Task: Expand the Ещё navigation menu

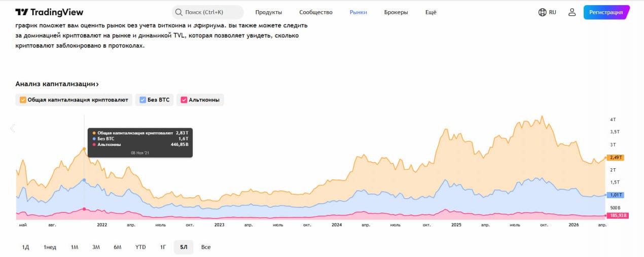Action: click(430, 12)
